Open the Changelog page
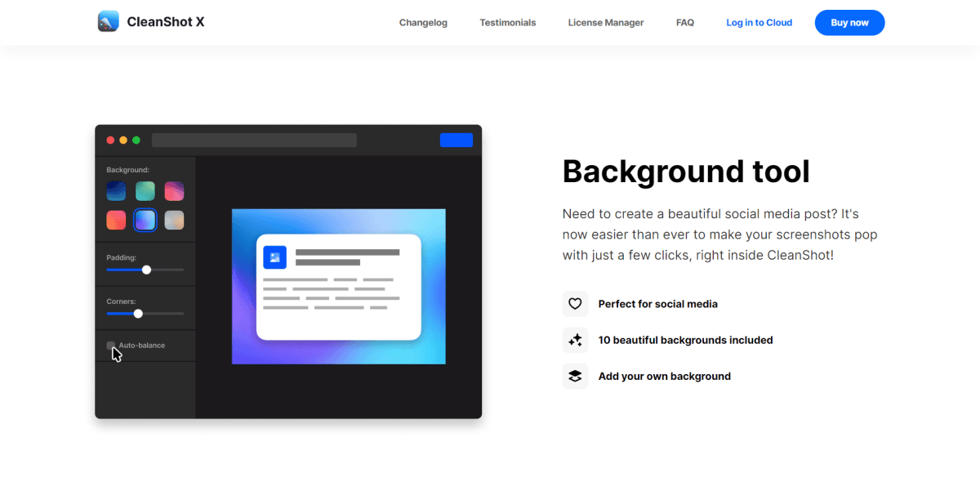Viewport: 980px width, 482px height. [x=423, y=23]
